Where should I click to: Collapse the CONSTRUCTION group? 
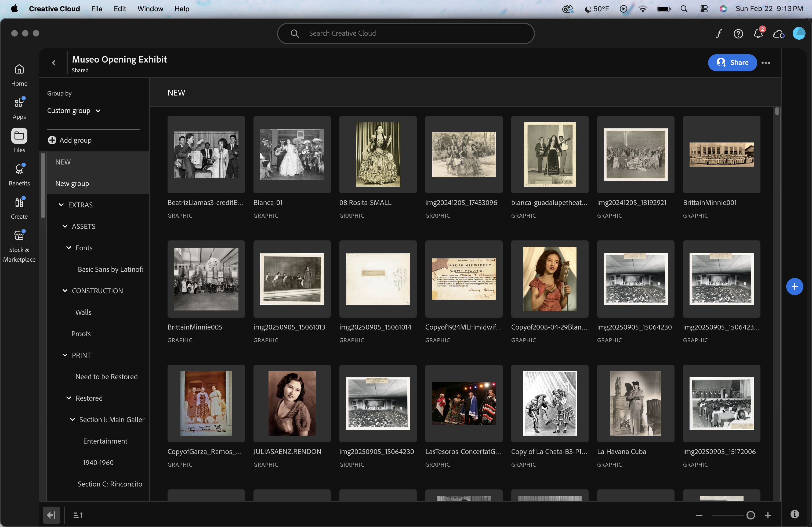click(65, 290)
